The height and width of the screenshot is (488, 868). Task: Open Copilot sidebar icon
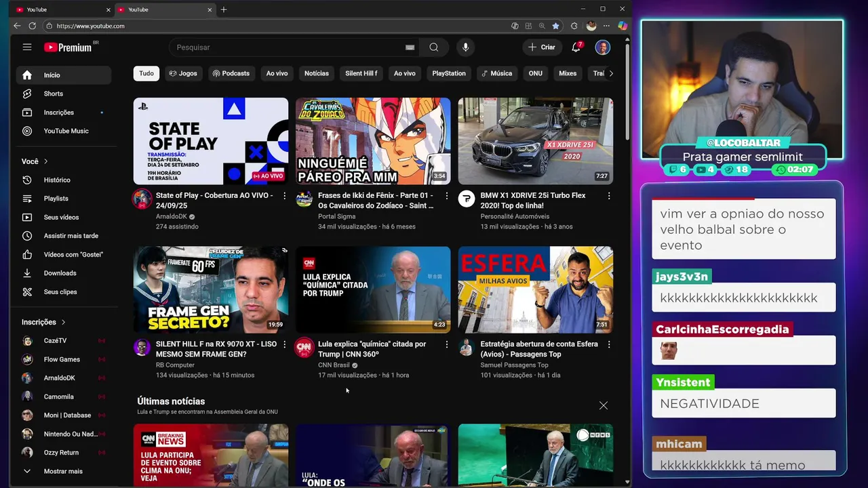point(623,26)
